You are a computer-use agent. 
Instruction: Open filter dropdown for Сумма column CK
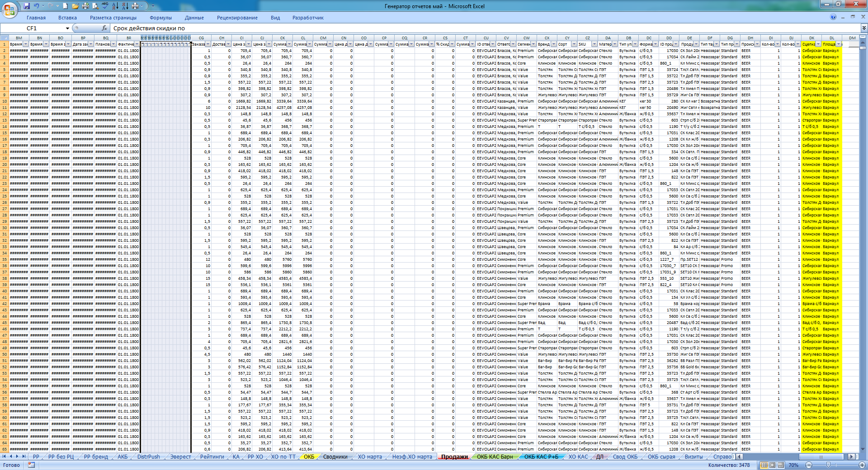coord(289,44)
